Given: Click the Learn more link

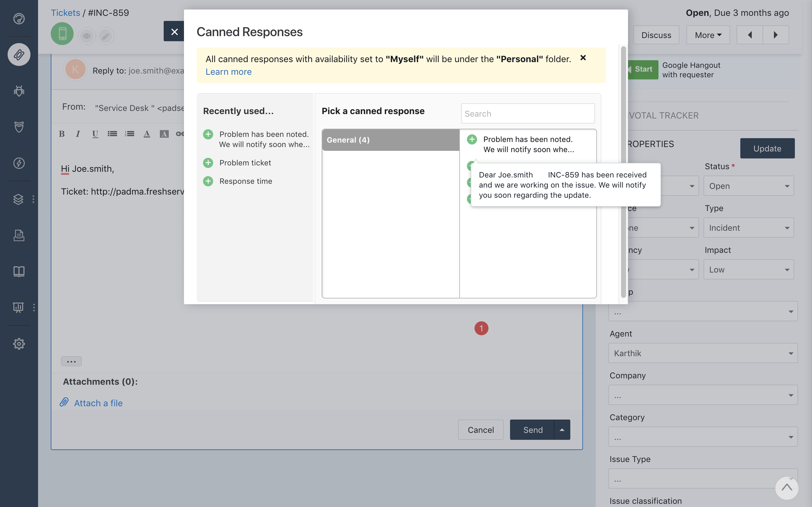Looking at the screenshot, I should [228, 72].
